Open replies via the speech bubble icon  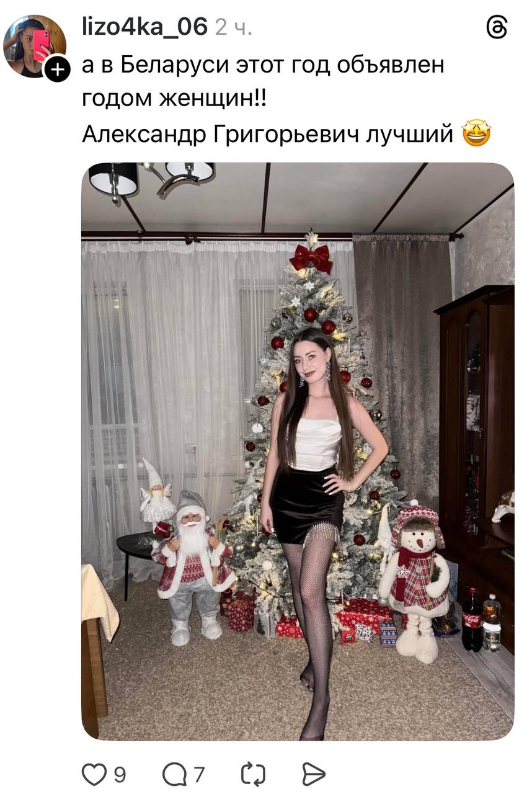[174, 774]
